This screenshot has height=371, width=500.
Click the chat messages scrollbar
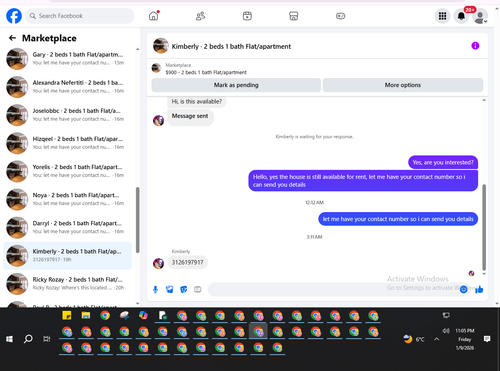[484, 227]
